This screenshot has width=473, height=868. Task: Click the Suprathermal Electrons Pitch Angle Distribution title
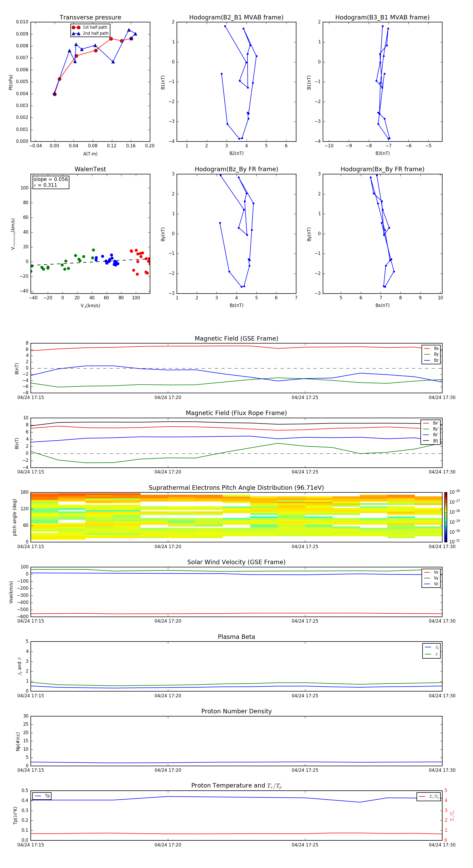coord(236,488)
